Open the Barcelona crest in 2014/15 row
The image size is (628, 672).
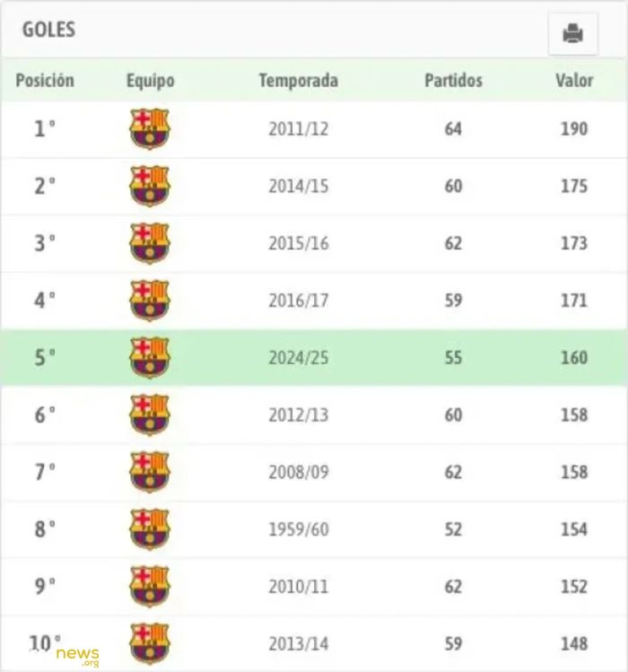click(x=150, y=186)
